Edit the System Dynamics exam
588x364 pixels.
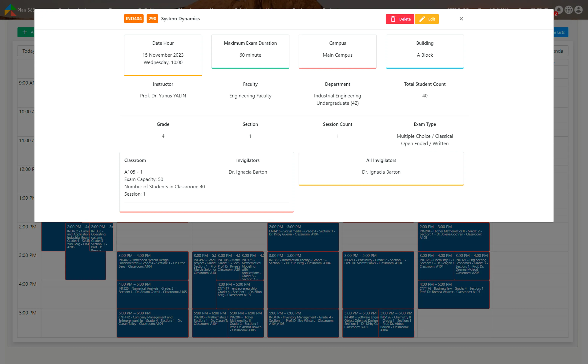(427, 19)
